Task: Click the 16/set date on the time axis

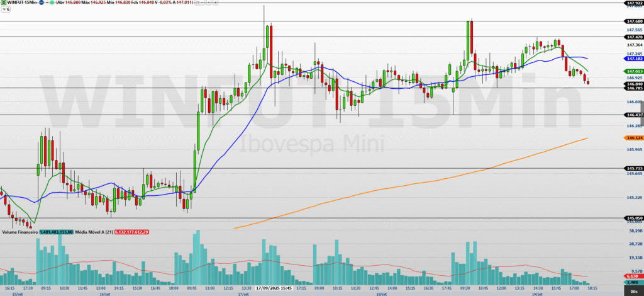Action: (x=105, y=294)
